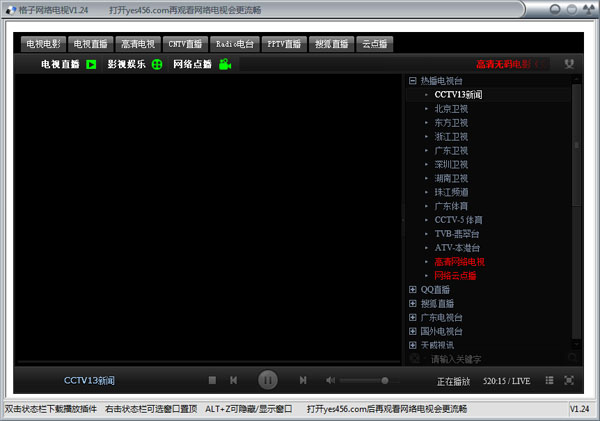600x421 pixels.
Task: Select 深圳卫视 channel
Action: coord(451,165)
